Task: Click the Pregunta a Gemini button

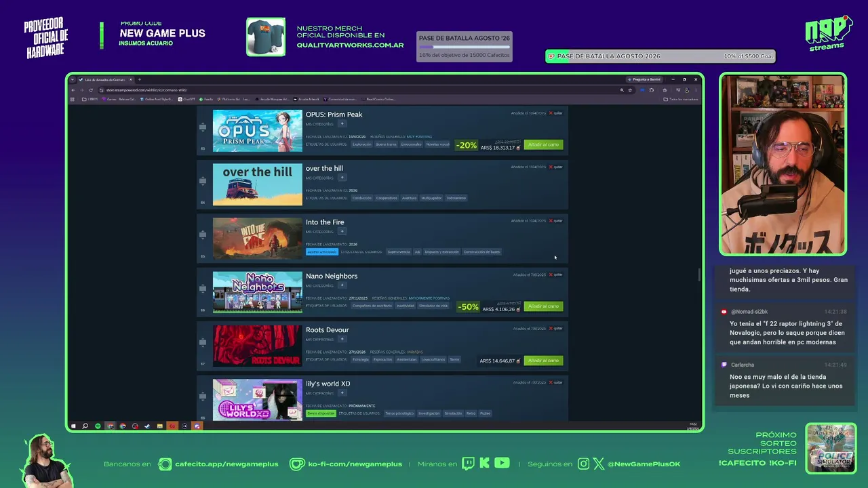Action: click(x=644, y=79)
